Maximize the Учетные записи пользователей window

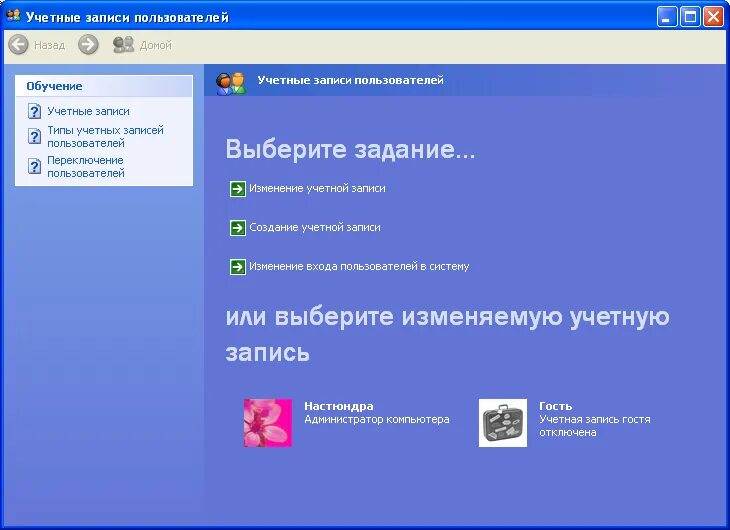pyautogui.click(x=690, y=17)
